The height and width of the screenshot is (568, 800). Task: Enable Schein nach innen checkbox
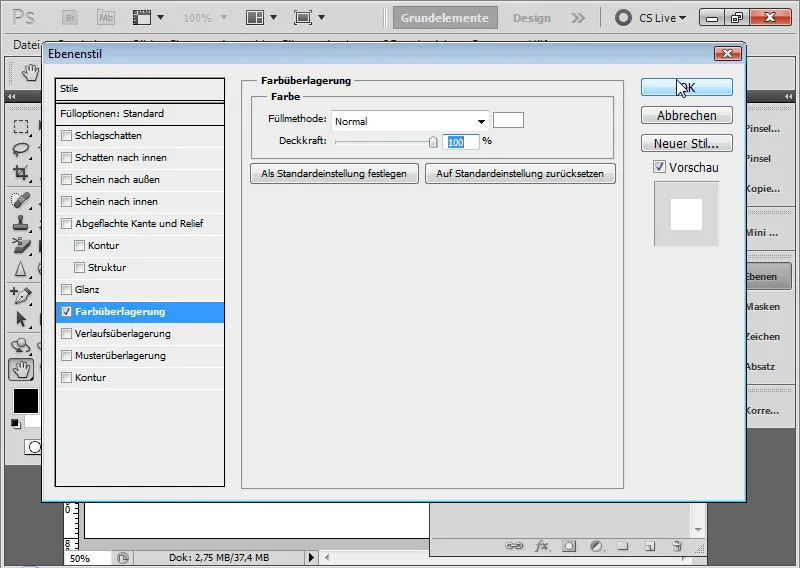tap(66, 202)
